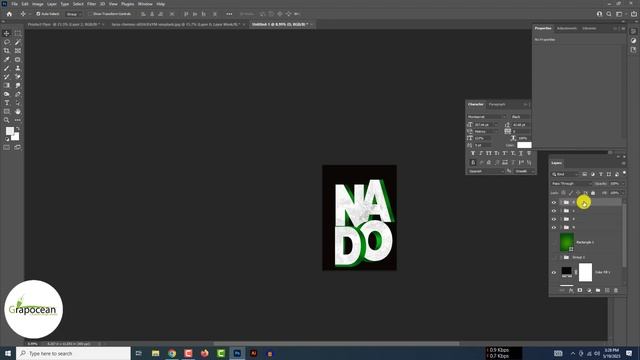Click the Color Fill 1 layer mask thumbnail
This screenshot has height=360, width=640.
[585, 272]
